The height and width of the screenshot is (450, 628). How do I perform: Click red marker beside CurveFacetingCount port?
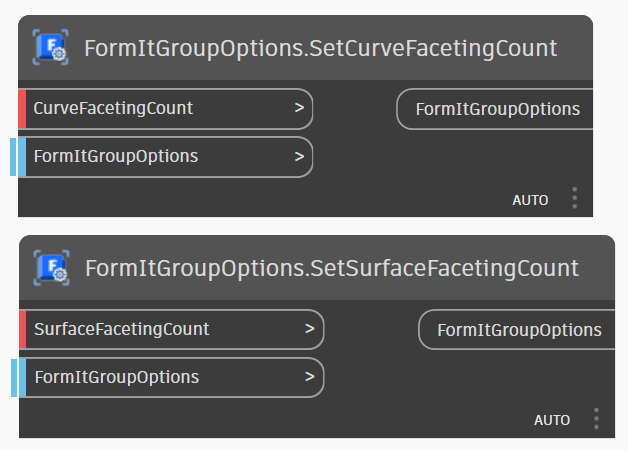point(22,108)
